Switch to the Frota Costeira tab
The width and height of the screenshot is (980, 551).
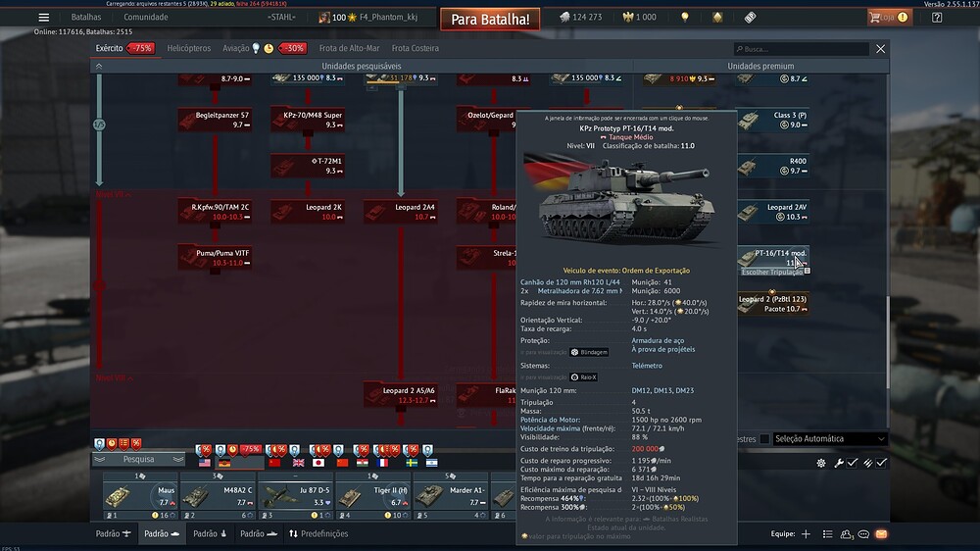pos(415,48)
